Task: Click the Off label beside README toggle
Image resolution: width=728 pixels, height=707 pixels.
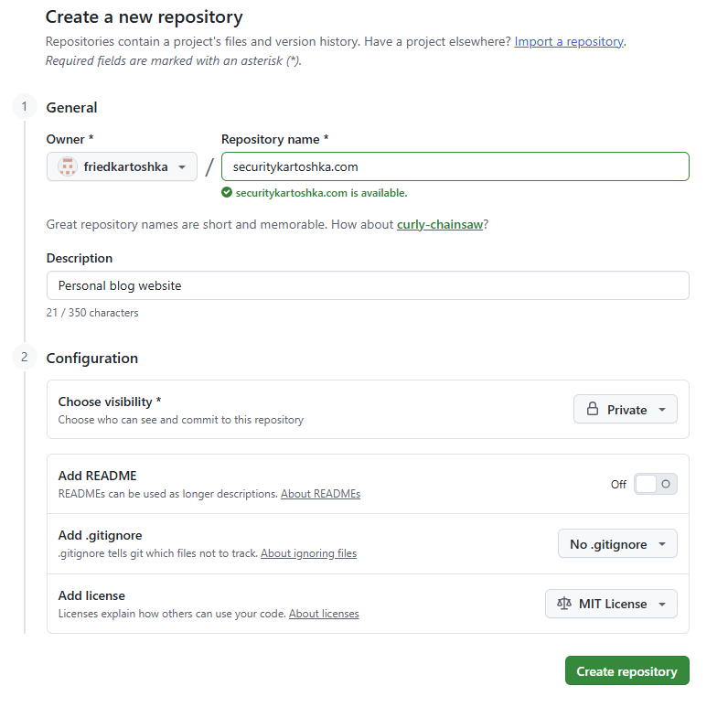Action: coord(618,485)
